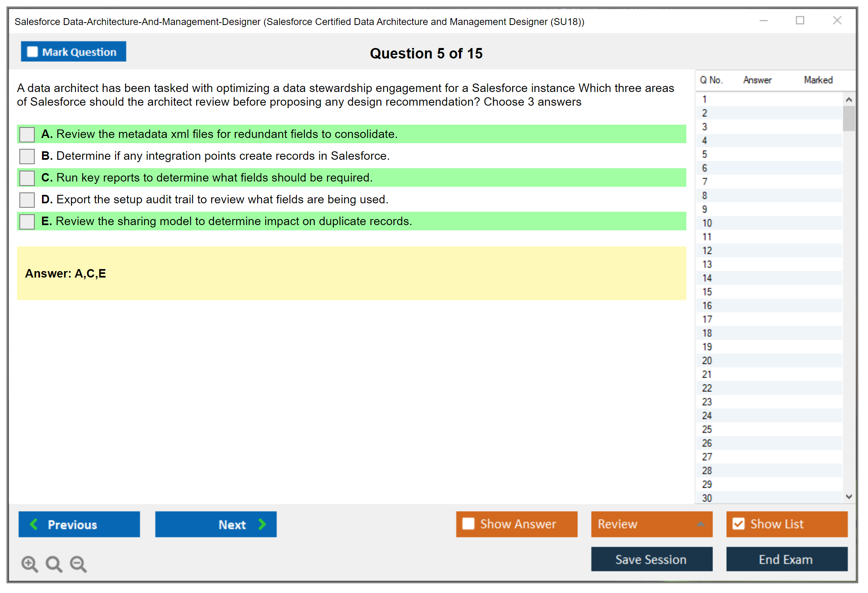Select checkbox for option C
The width and height of the screenshot is (868, 593).
(27, 178)
